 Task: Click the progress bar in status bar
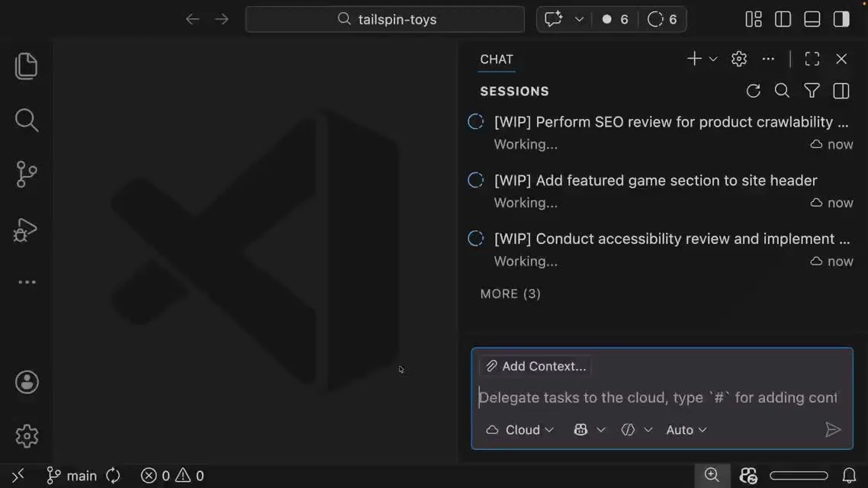coord(799,475)
